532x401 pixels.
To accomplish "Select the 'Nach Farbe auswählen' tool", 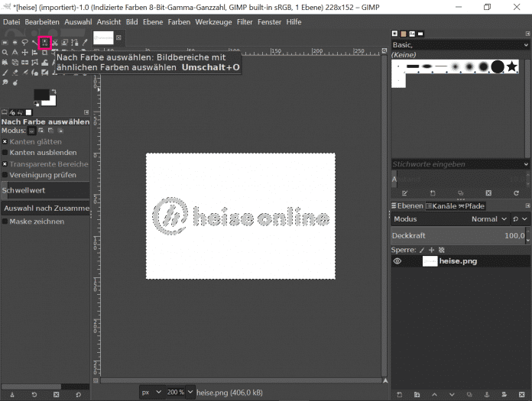I will point(44,42).
